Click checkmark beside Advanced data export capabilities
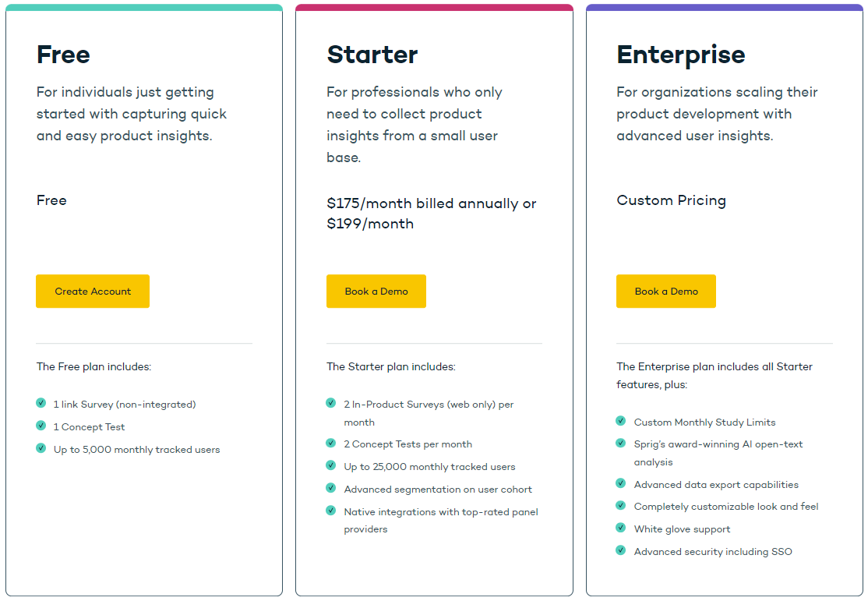This screenshot has height=601, width=868. 620,483
